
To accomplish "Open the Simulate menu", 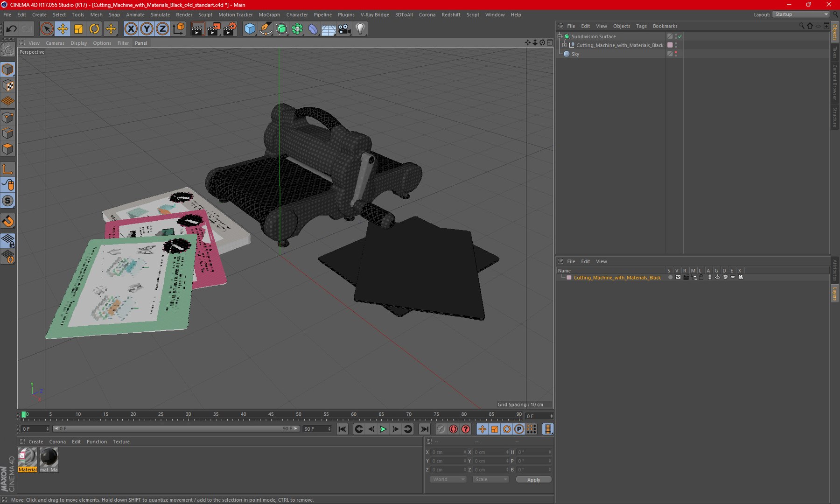I will 160,14.
